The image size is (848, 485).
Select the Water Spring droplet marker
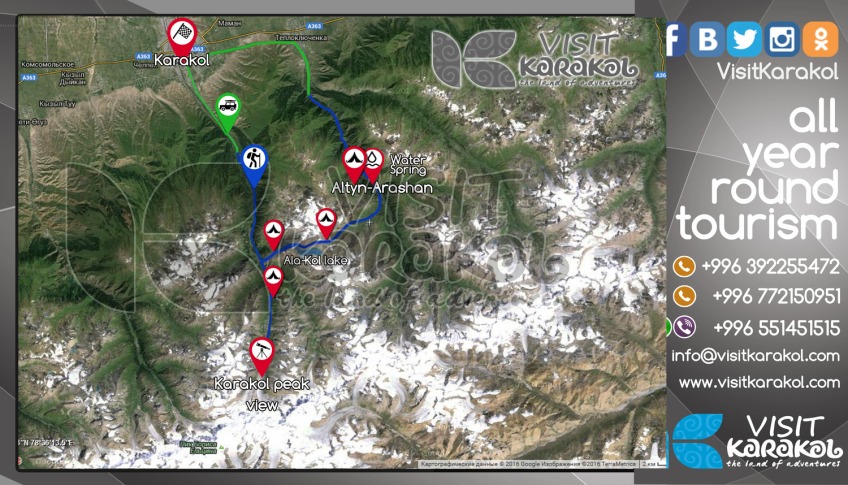click(373, 163)
